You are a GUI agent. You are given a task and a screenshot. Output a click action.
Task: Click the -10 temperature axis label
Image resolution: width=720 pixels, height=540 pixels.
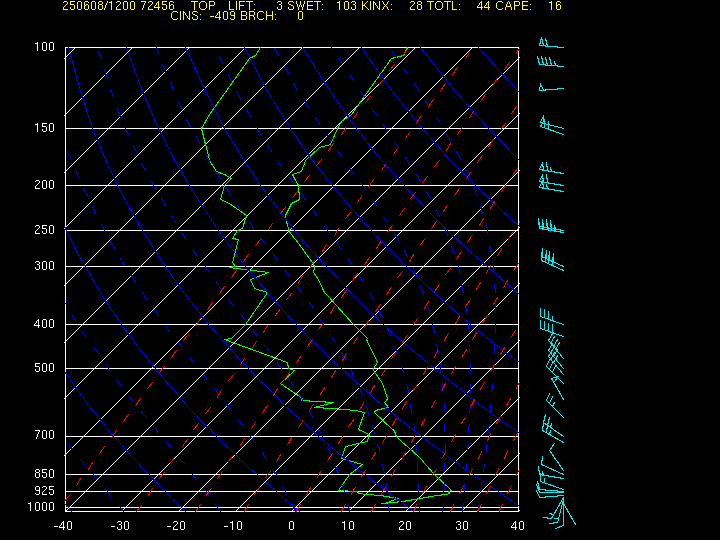coord(233,526)
